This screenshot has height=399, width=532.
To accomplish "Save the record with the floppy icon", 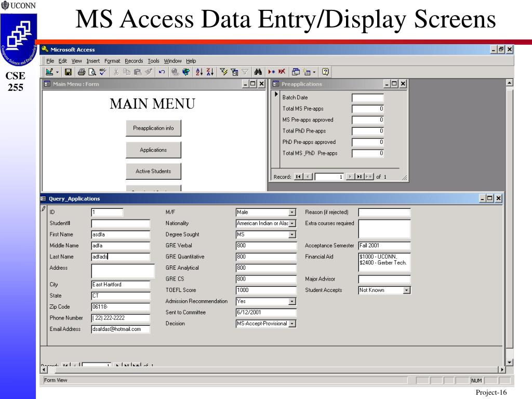I will coord(68,72).
